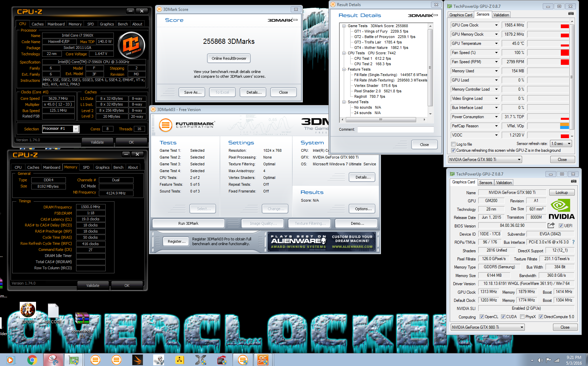The width and height of the screenshot is (588, 366).
Task: Open the CPU-Z OC taskbar icon
Action: click(263, 360)
